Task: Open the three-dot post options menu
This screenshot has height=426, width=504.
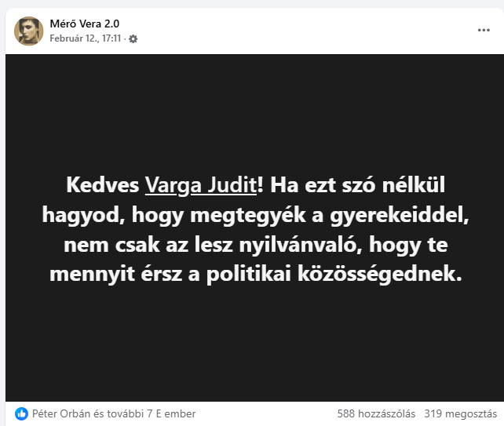Action: 484,30
